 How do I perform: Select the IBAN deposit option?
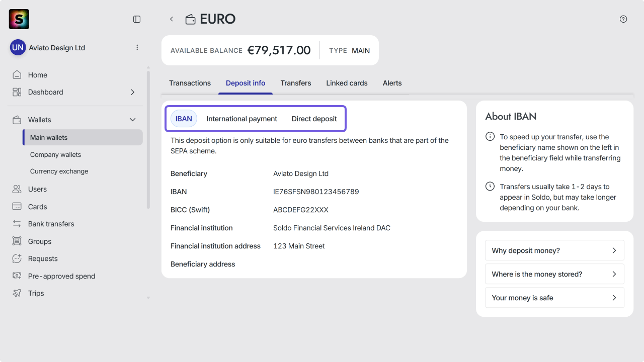tap(184, 119)
